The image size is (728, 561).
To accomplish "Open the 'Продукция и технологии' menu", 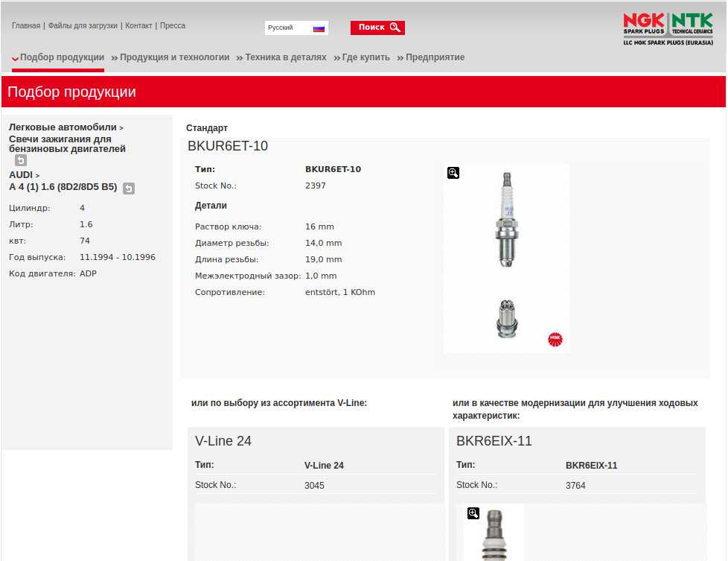I will 174,57.
